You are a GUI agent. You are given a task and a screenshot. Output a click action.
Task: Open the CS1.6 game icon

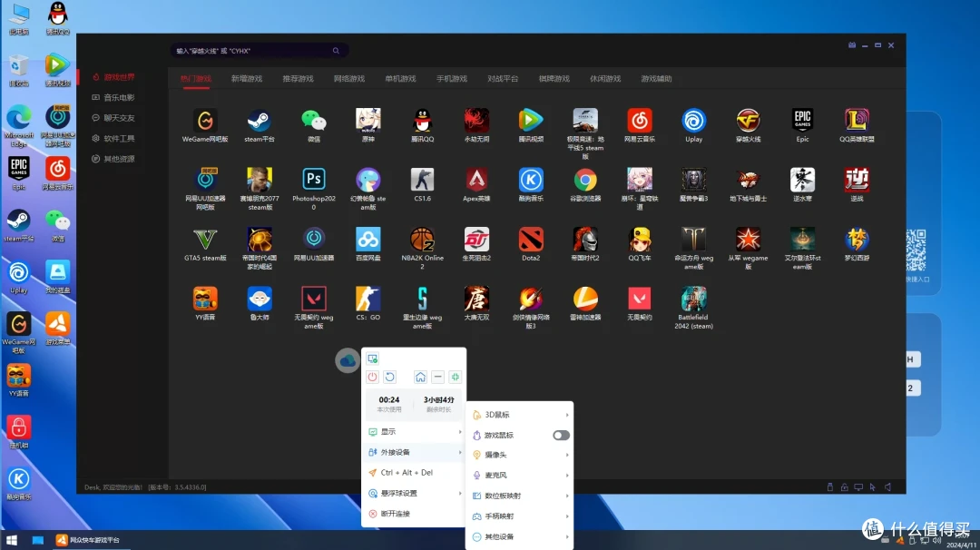422,184
